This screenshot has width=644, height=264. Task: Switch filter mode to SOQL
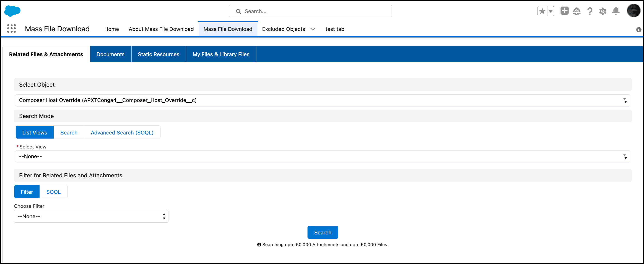pyautogui.click(x=53, y=192)
